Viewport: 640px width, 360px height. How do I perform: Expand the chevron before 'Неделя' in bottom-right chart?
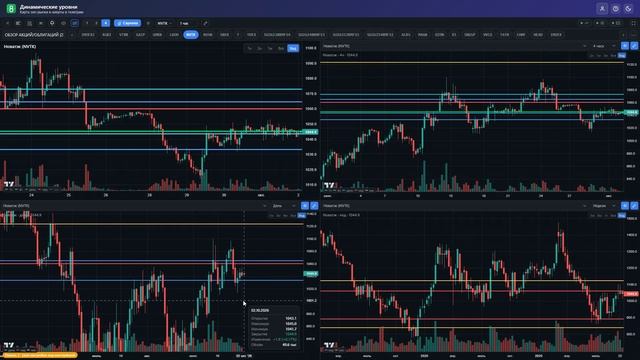(584, 206)
